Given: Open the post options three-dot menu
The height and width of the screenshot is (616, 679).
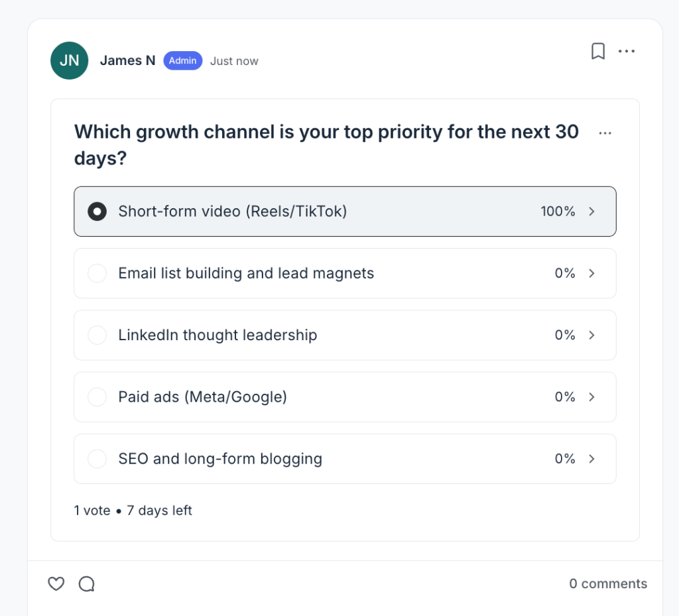Looking at the screenshot, I should coord(627,52).
